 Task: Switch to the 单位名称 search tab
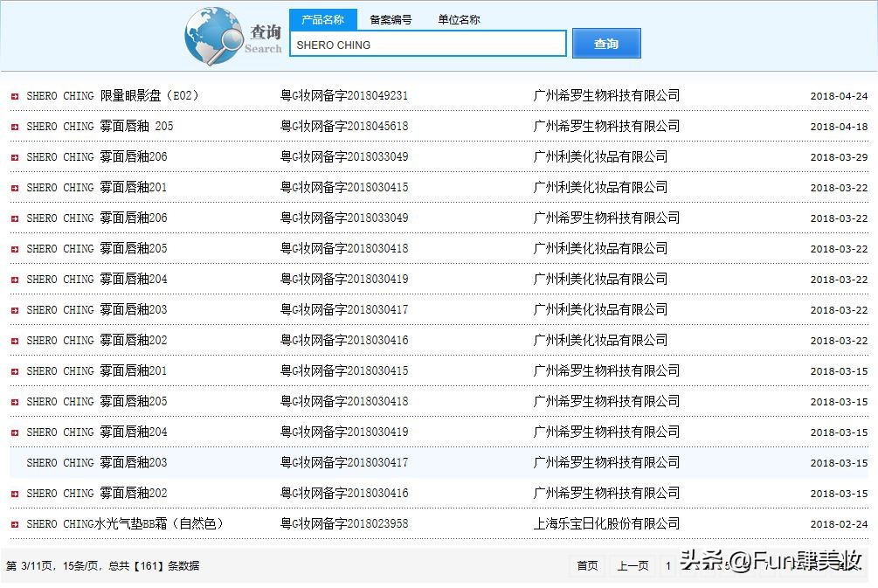pyautogui.click(x=458, y=19)
